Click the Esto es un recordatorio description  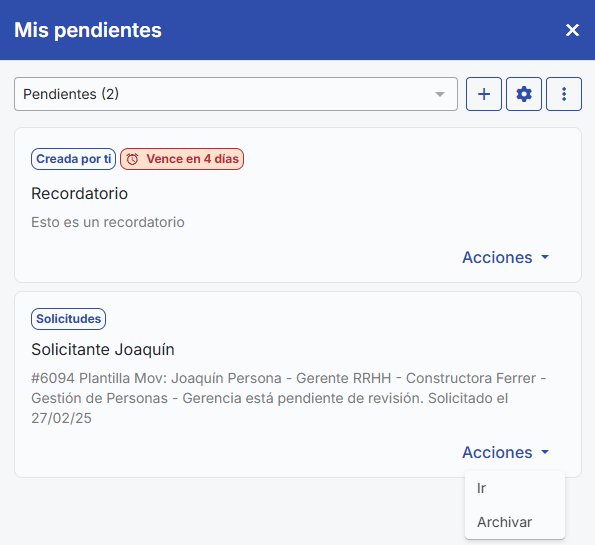point(108,222)
